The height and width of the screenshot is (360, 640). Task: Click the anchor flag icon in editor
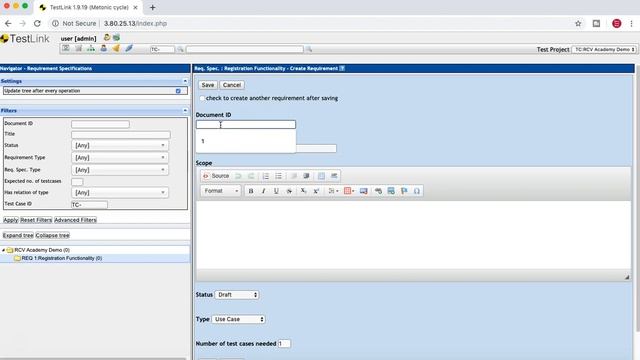click(x=404, y=191)
